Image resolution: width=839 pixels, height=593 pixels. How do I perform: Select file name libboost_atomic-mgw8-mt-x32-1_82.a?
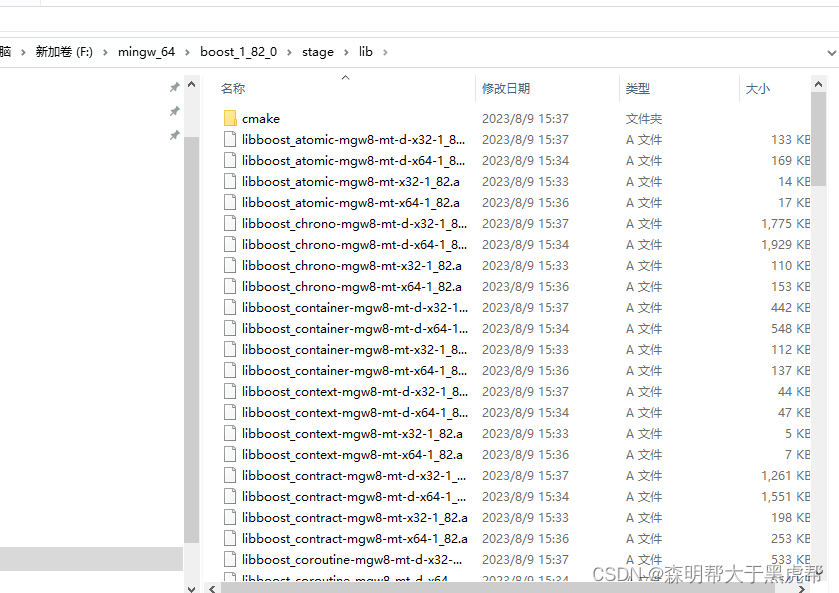pyautogui.click(x=350, y=181)
